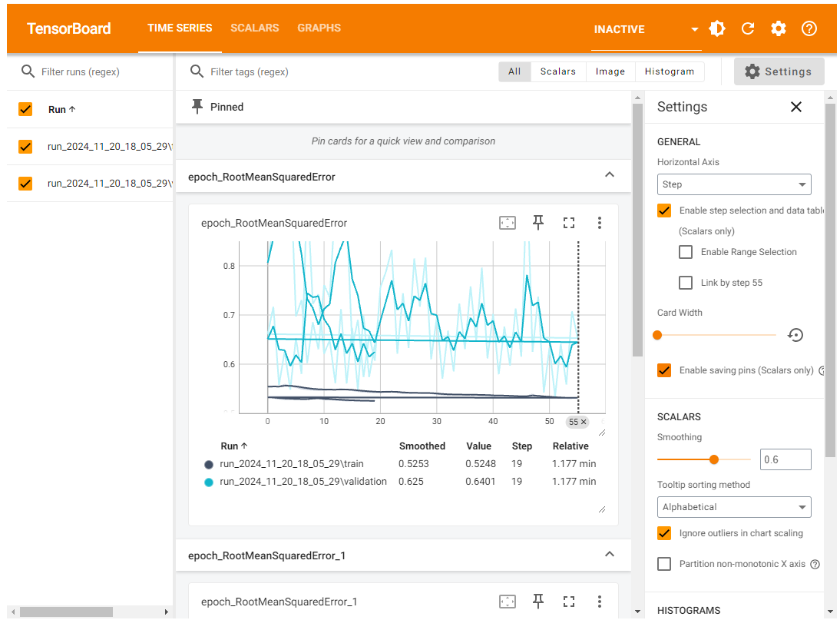Viewport: 840px width, 620px height.
Task: Click the pin icon in the Pinned header
Action: [x=197, y=107]
